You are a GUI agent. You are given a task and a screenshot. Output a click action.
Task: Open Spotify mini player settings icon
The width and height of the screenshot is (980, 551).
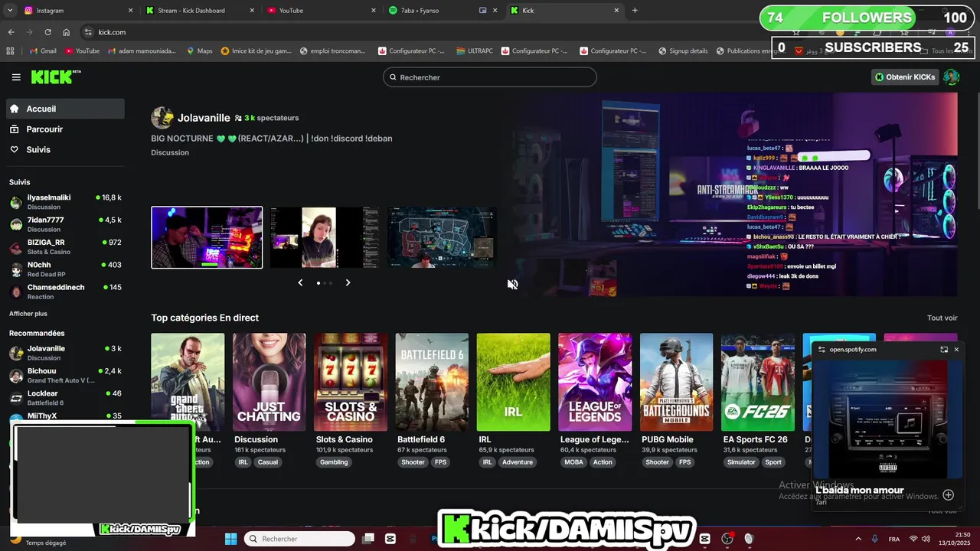pos(822,350)
